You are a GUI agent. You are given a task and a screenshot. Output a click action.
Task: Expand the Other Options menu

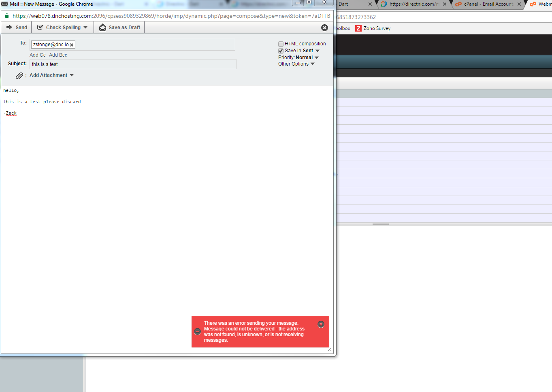pos(313,64)
